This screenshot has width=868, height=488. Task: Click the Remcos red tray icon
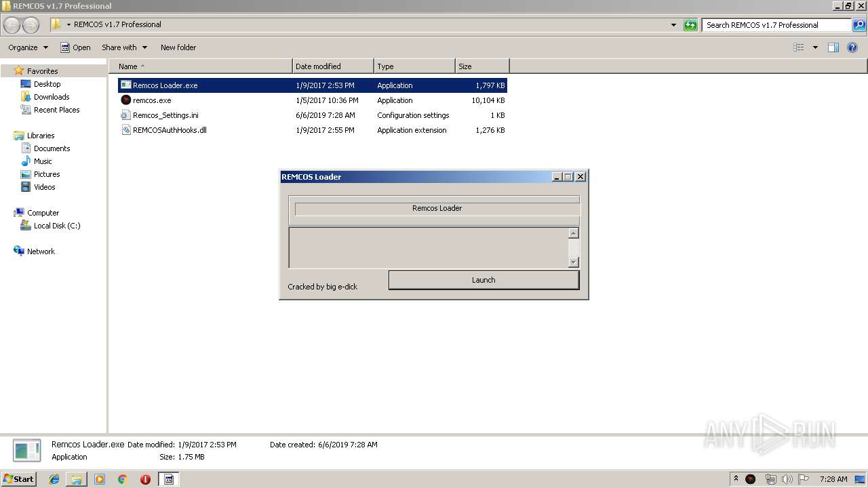click(751, 479)
